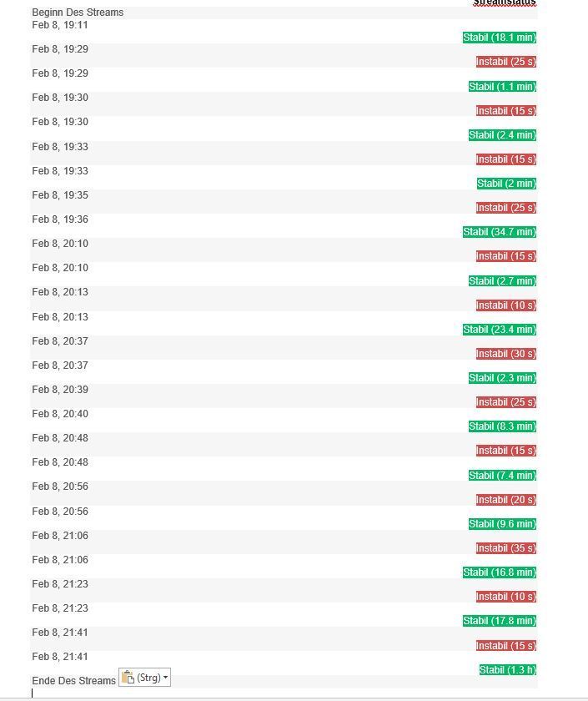
Task: Click the 'Instabil (30 s)' red badge
Action: 505,354
